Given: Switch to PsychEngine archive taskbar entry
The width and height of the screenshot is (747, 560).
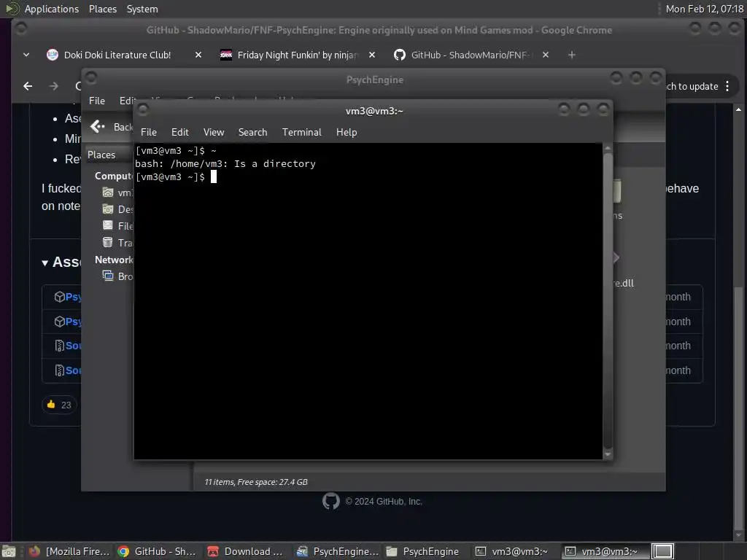Looking at the screenshot, I should tap(337, 551).
